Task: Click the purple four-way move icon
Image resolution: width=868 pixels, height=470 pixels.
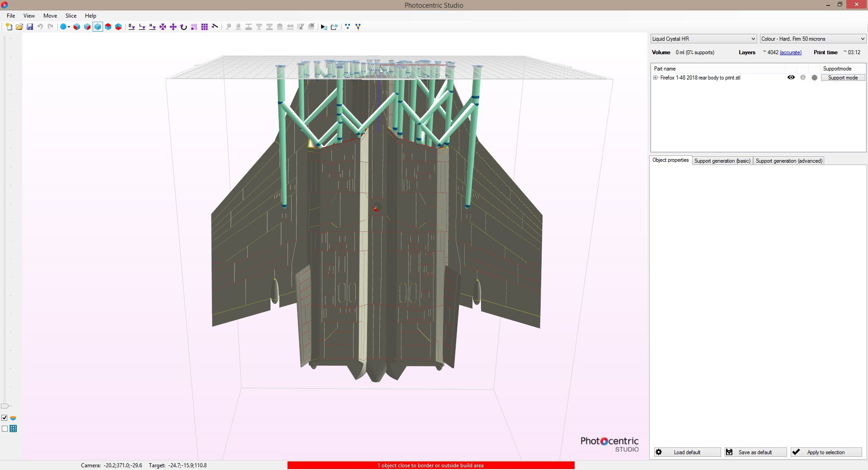Action: point(173,27)
